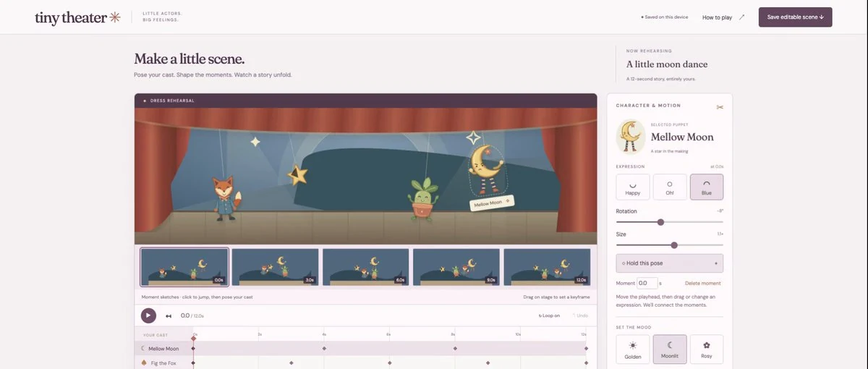Select Mellow Moon keyframe at 4s
The width and height of the screenshot is (868, 369).
point(324,348)
